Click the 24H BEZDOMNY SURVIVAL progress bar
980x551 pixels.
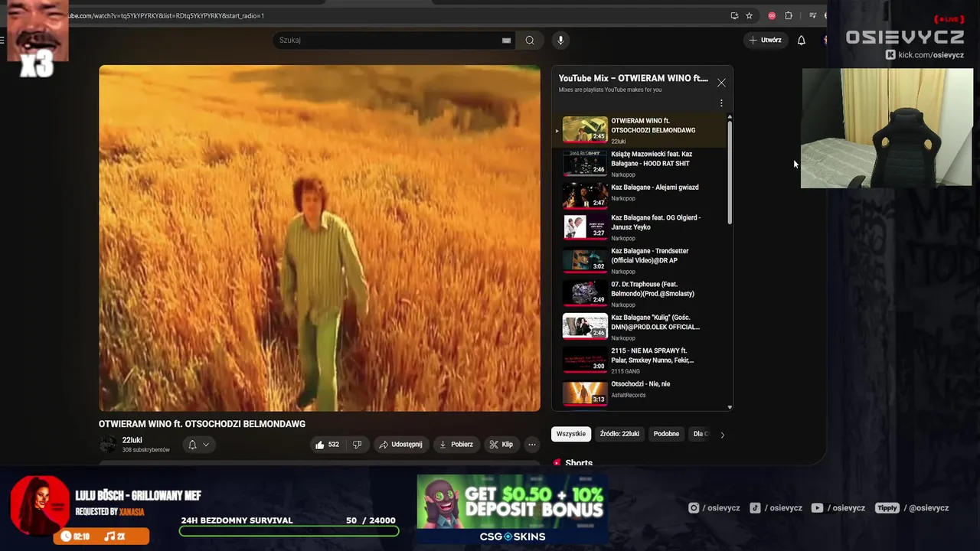coord(289,531)
